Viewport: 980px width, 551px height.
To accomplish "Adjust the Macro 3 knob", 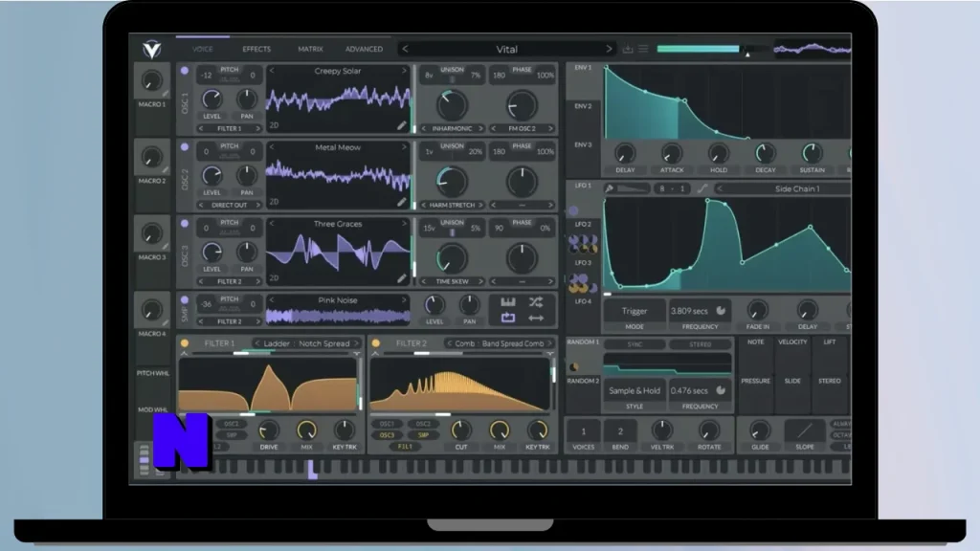I will (x=151, y=233).
